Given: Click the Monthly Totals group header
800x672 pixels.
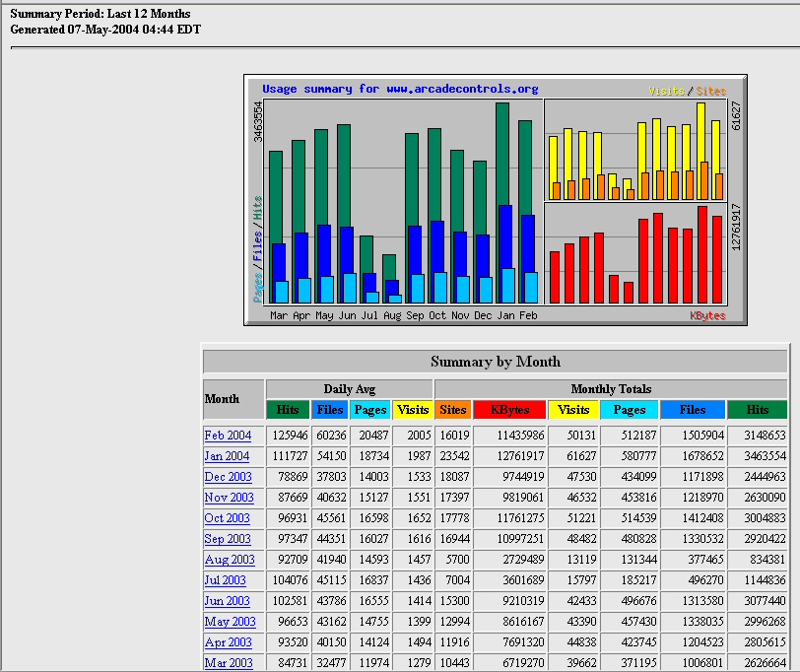Looking at the screenshot, I should tap(611, 389).
